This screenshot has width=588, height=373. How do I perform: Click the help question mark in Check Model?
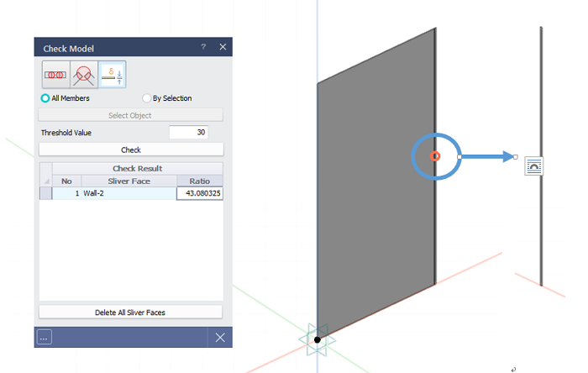coord(203,48)
